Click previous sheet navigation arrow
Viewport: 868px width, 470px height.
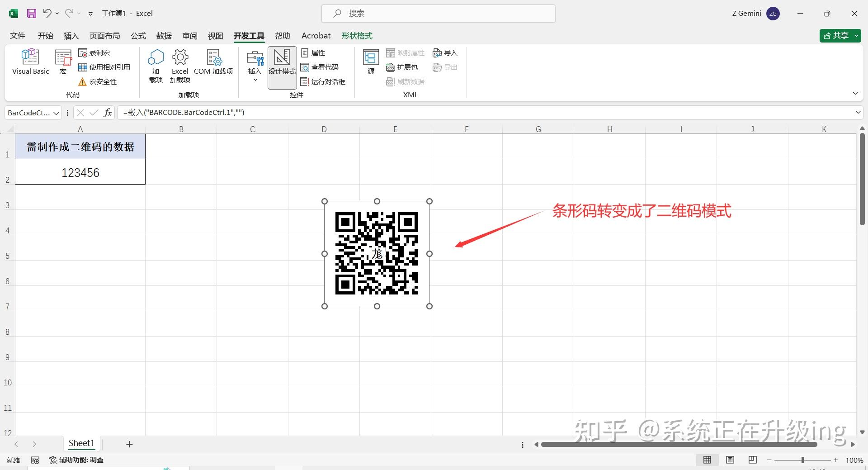pyautogui.click(x=16, y=444)
